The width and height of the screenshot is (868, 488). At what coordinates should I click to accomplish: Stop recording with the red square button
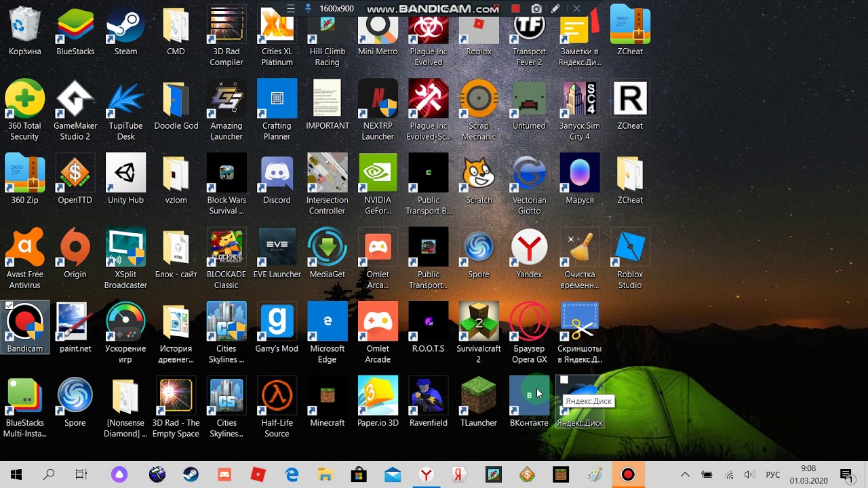tap(515, 9)
